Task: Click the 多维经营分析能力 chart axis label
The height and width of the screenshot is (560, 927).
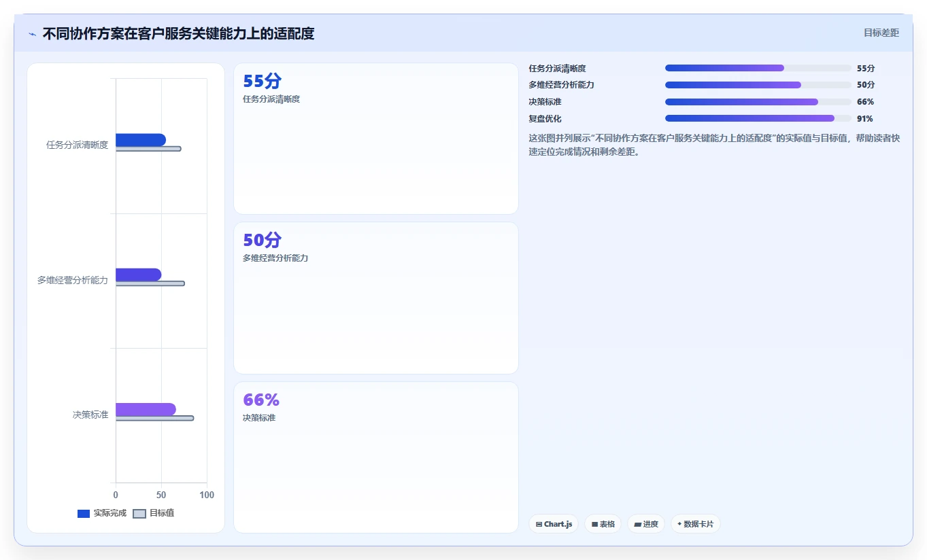Action: tap(73, 280)
